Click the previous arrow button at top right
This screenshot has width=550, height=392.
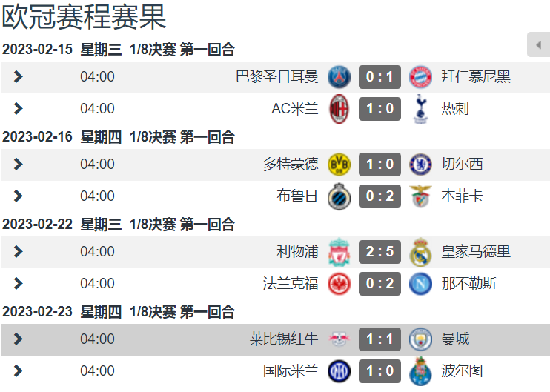click(538, 44)
